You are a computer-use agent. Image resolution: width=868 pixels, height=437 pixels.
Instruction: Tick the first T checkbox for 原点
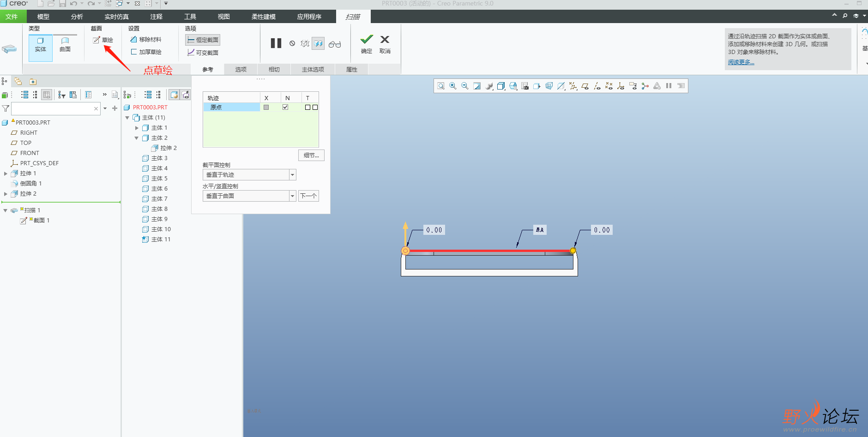(307, 107)
